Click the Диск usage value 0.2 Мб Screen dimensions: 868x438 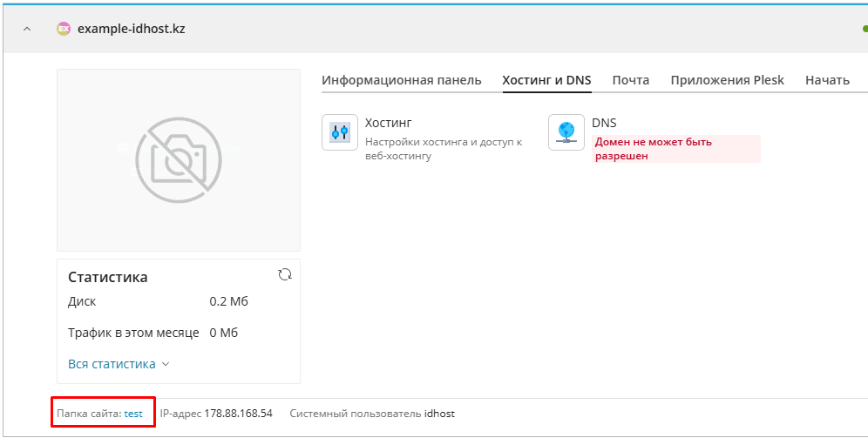(x=229, y=301)
